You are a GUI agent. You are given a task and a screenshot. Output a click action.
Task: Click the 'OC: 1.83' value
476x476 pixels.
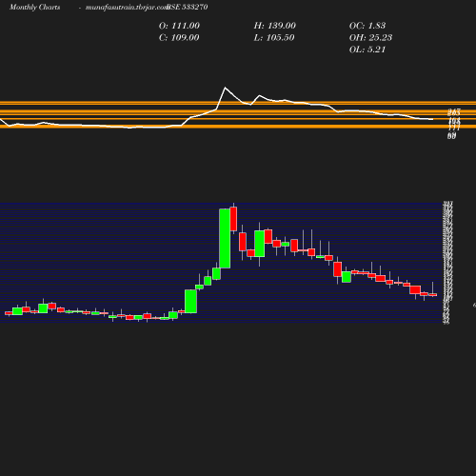pyautogui.click(x=367, y=26)
